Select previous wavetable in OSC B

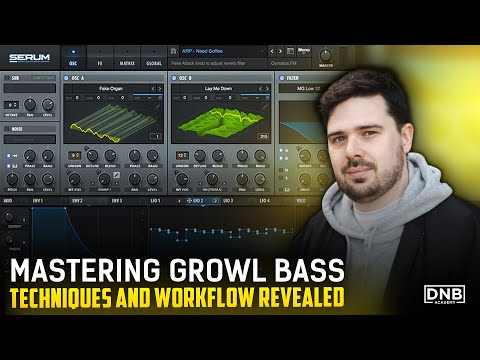pos(261,89)
